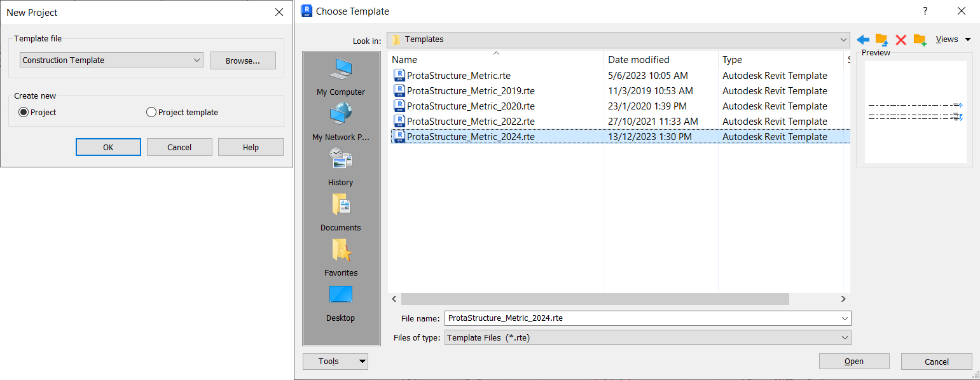Open the Views menu
This screenshot has width=980, height=380.
coord(953,39)
